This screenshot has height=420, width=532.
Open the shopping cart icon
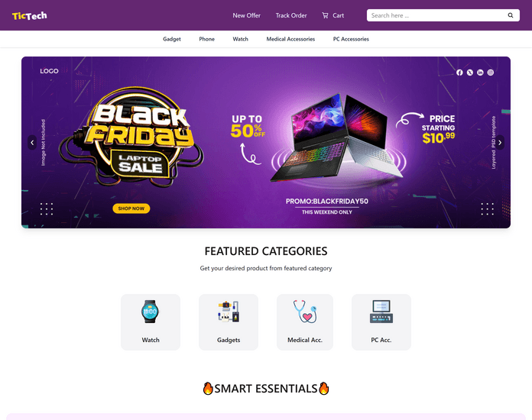pos(325,15)
